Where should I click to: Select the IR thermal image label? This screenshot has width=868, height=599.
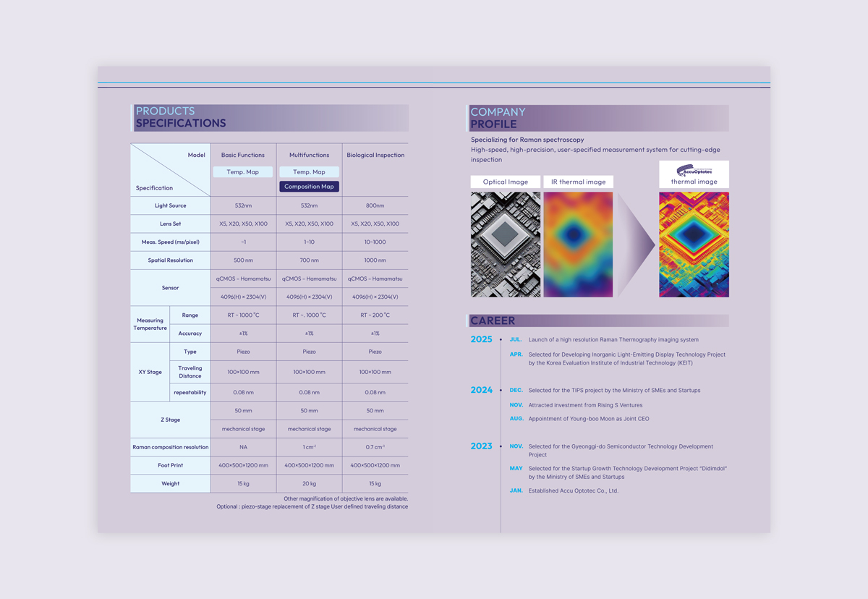click(578, 182)
